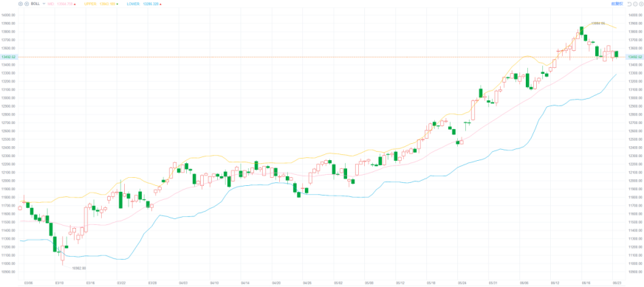Select the 04/26 date label on time axis
The height and width of the screenshot is (287, 644).
pos(307,283)
